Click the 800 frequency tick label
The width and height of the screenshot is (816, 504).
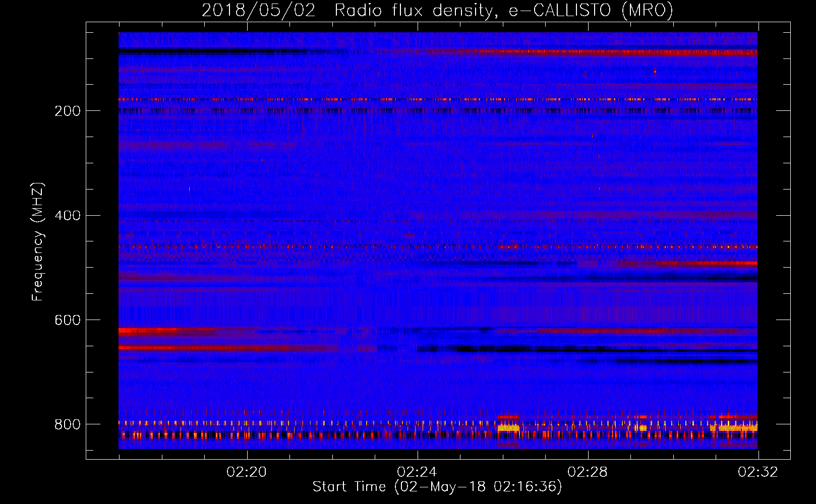67,424
